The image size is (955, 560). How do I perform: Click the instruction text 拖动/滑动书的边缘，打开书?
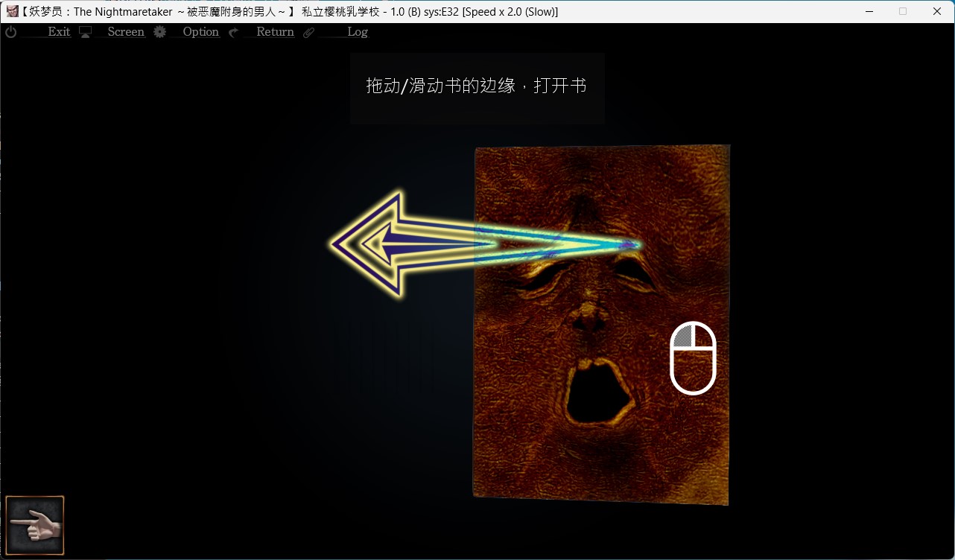pos(477,86)
